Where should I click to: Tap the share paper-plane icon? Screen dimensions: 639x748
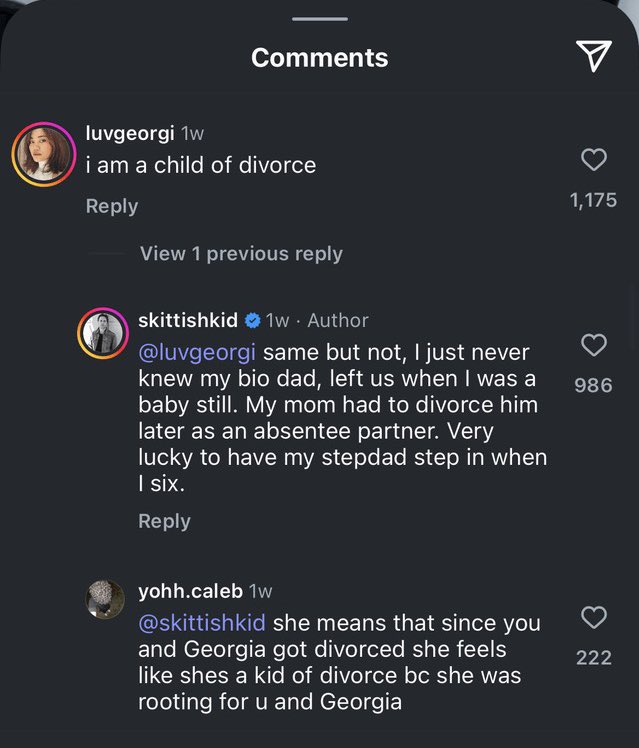tap(595, 57)
